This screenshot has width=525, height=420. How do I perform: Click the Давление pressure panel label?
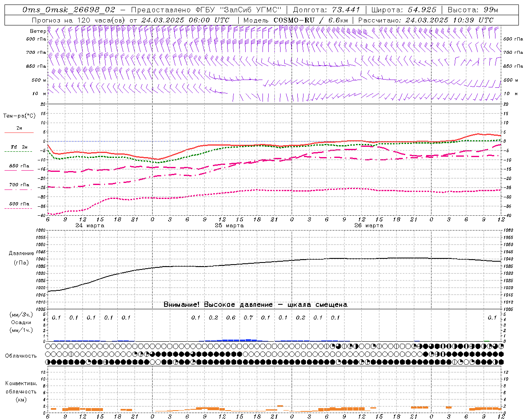[x=21, y=253]
